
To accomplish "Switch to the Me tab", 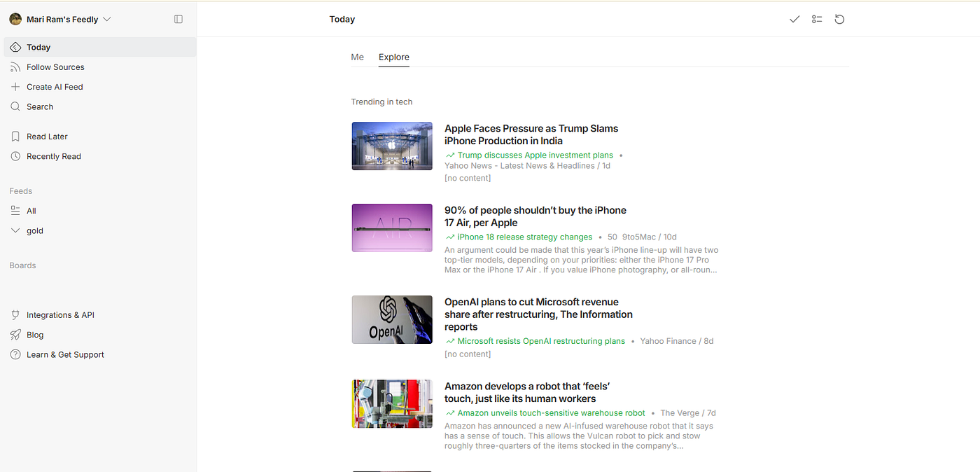I will (358, 57).
